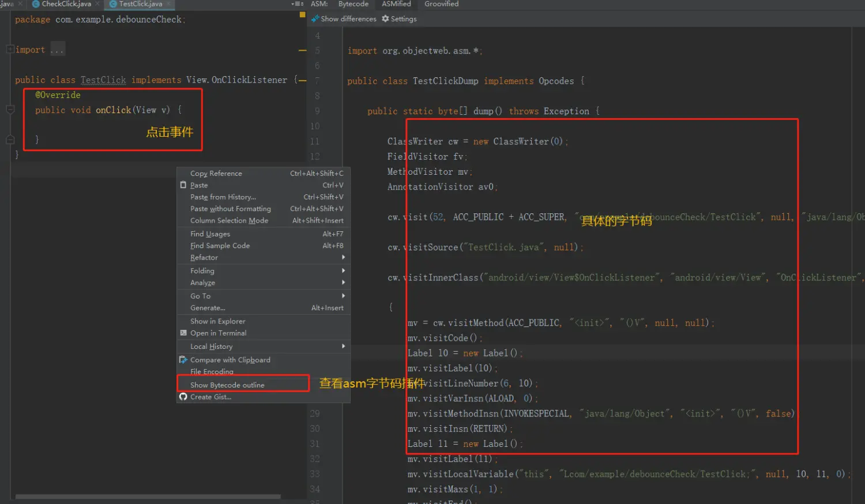Screen dimensions: 865x504
Task: Expand the collapsed import block
Action: [10, 50]
